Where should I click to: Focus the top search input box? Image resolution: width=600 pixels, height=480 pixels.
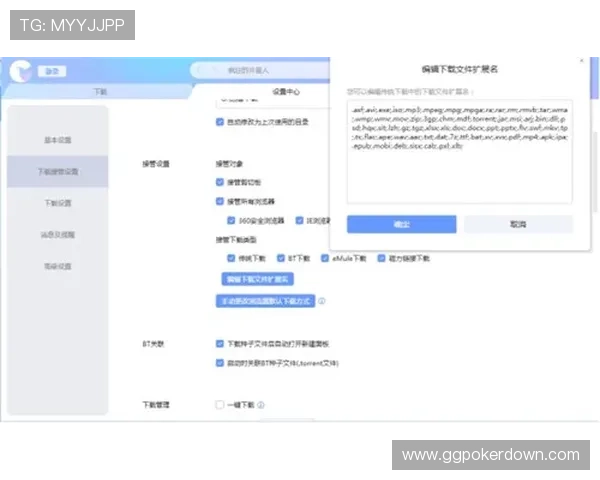260,70
